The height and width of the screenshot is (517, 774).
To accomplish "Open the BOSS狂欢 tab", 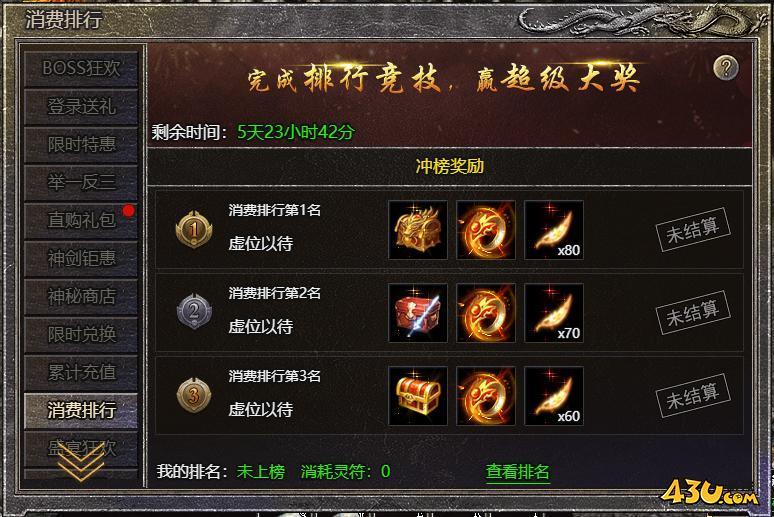I will click(81, 69).
